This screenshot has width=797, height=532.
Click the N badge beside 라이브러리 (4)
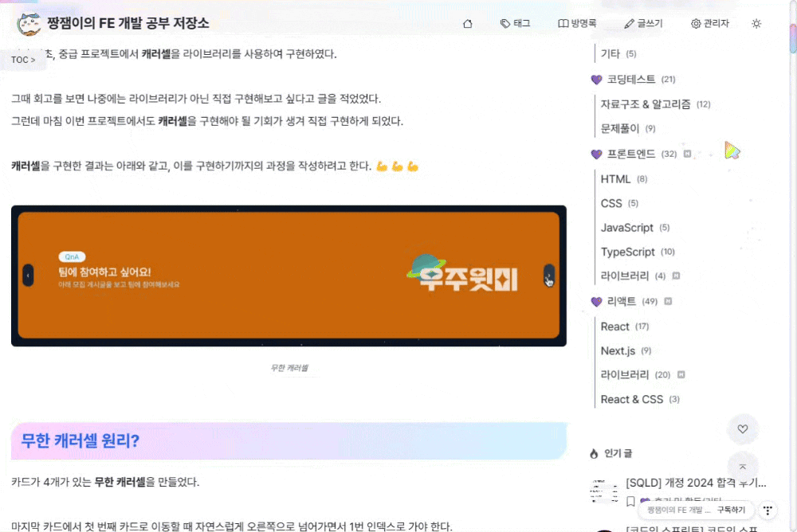tap(676, 276)
